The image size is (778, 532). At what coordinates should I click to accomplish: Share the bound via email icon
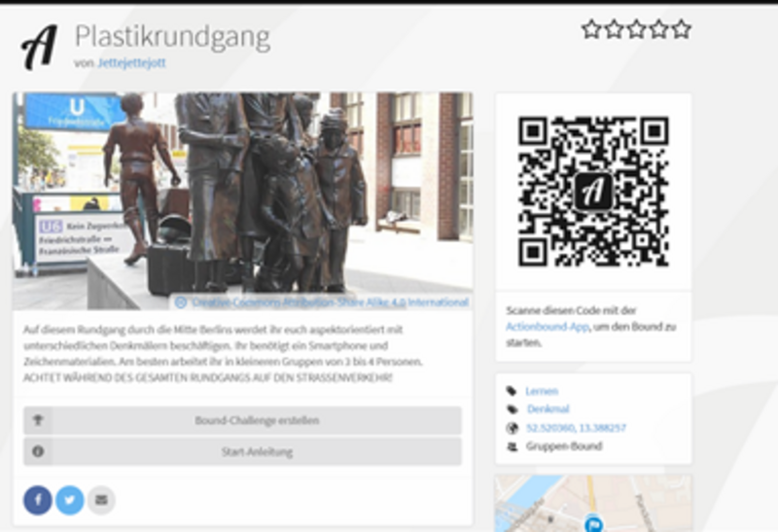click(x=100, y=500)
